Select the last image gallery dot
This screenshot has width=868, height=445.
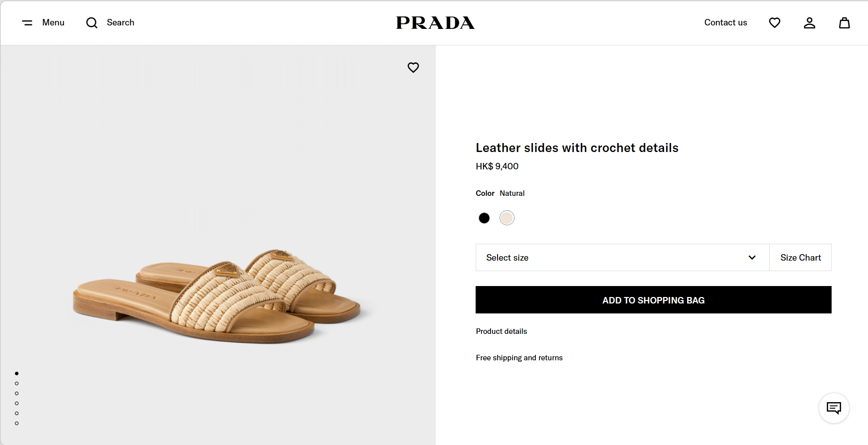tap(17, 423)
